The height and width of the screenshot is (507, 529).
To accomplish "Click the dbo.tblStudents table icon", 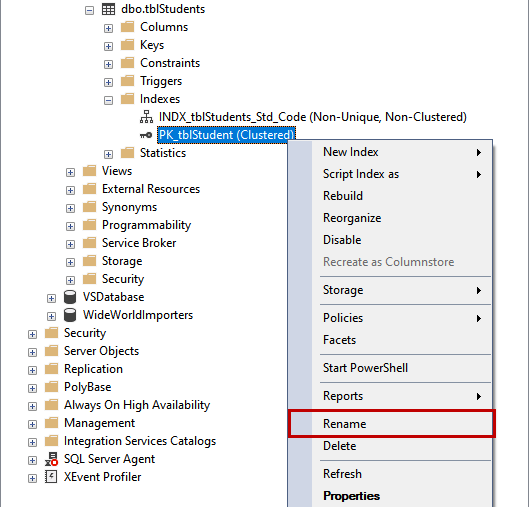I will click(x=108, y=9).
